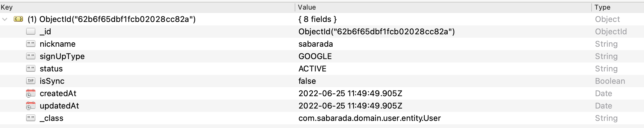
Task: Click the string icon beside _class
Action: (31, 118)
